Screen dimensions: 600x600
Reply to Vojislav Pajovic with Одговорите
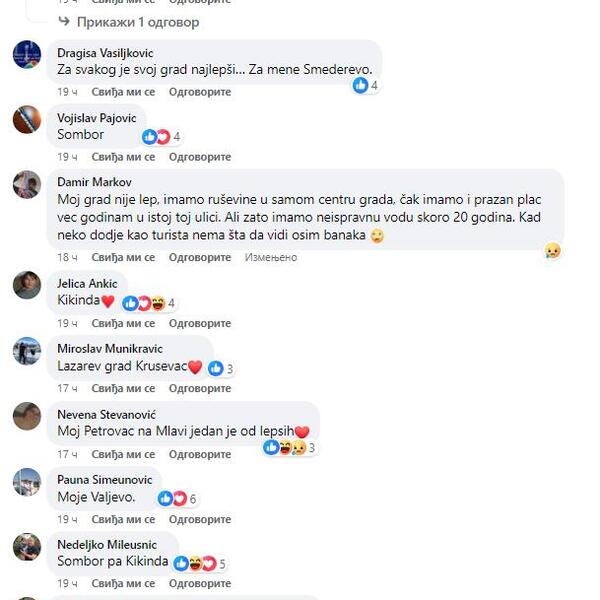pos(200,157)
